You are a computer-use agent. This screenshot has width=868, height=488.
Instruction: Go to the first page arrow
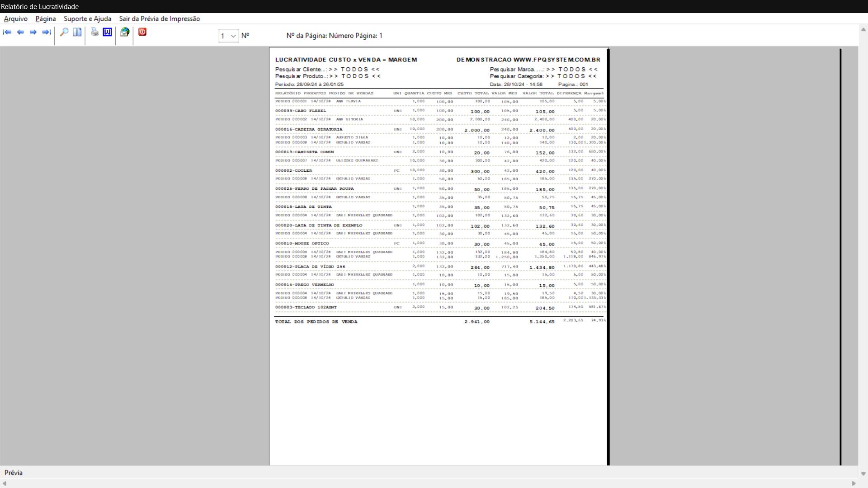[7, 32]
